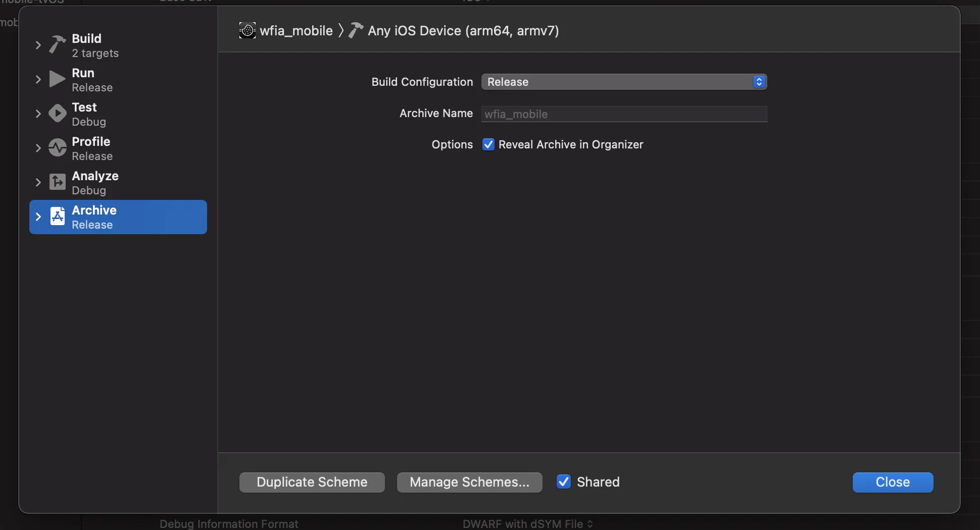Viewport: 980px width, 530px height.
Task: Click the Test action icon
Action: coord(58,114)
